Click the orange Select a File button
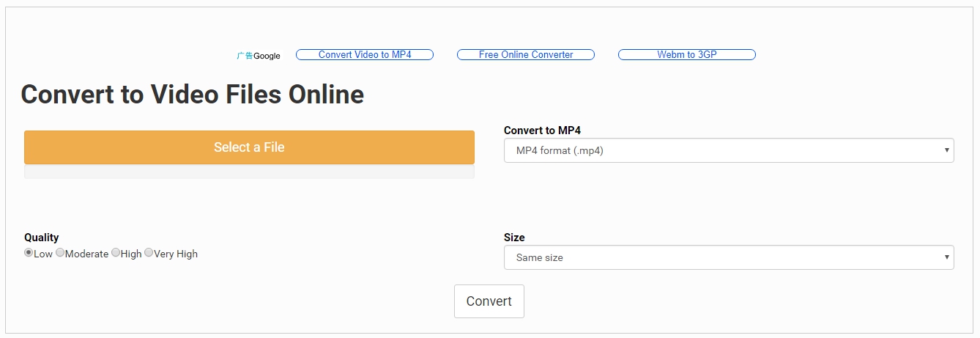This screenshot has width=980, height=338. pyautogui.click(x=249, y=147)
